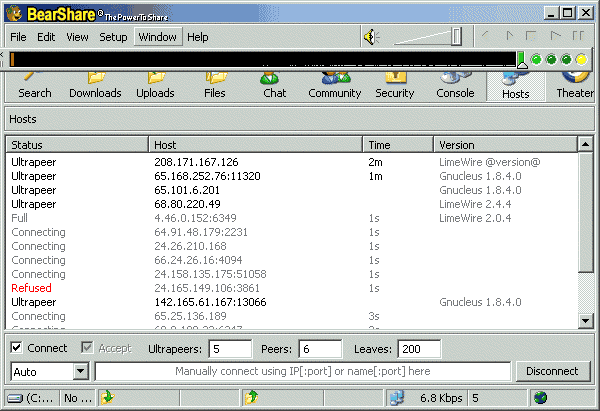Open the Downloads page
The width and height of the screenshot is (600, 411).
(x=95, y=86)
